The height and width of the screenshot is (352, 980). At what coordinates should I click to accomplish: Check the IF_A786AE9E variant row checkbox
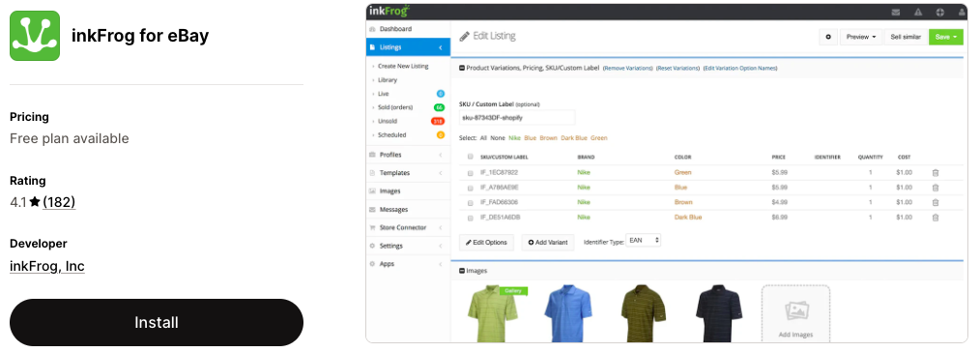pyautogui.click(x=471, y=188)
